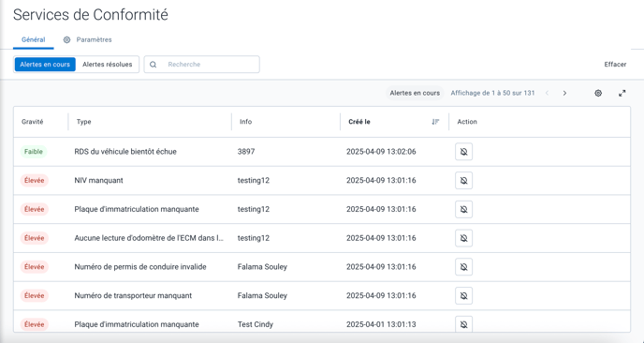
Task: Expand table to fullscreen
Action: (x=622, y=94)
